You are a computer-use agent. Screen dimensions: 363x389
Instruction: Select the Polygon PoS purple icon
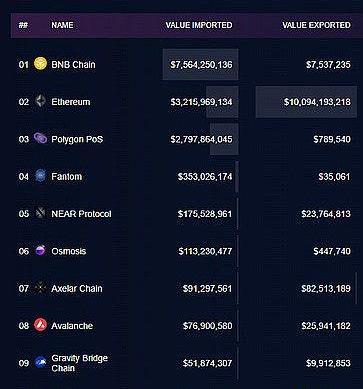40,138
